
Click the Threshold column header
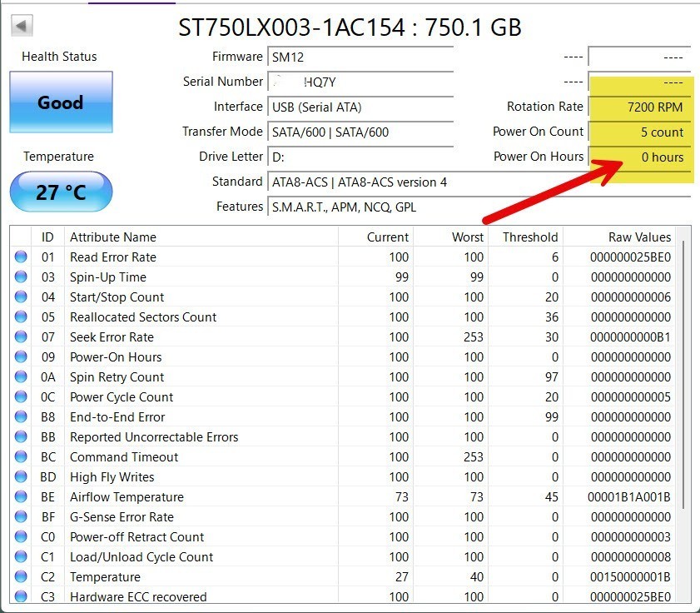526,237
